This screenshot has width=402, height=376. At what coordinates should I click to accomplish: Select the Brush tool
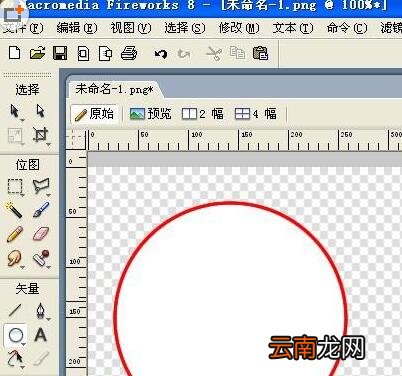pyautogui.click(x=41, y=210)
